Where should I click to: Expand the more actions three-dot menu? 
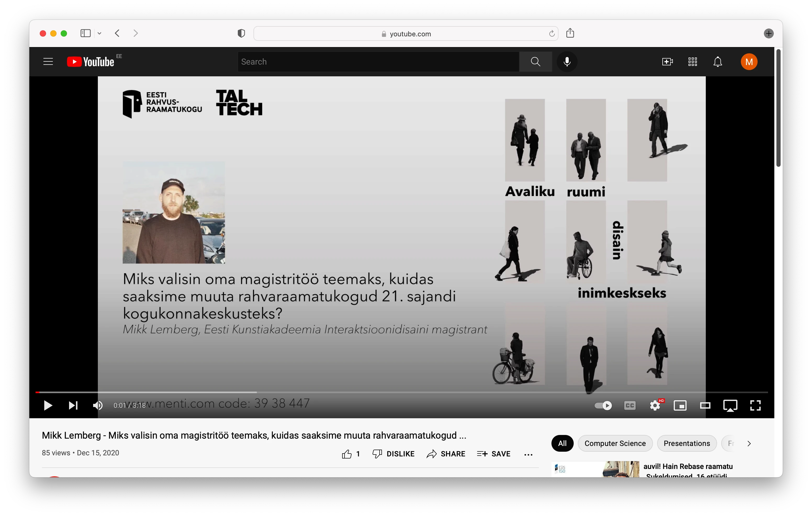[528, 454]
